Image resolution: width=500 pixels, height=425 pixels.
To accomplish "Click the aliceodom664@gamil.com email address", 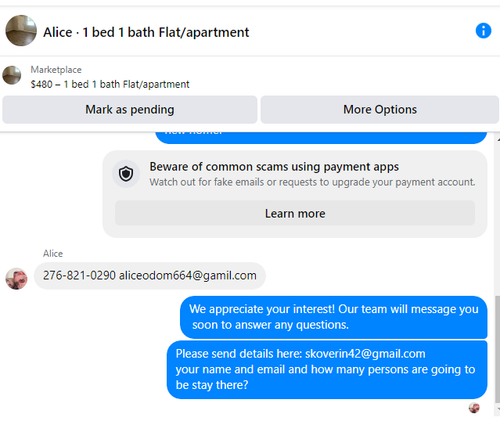I will [x=188, y=276].
